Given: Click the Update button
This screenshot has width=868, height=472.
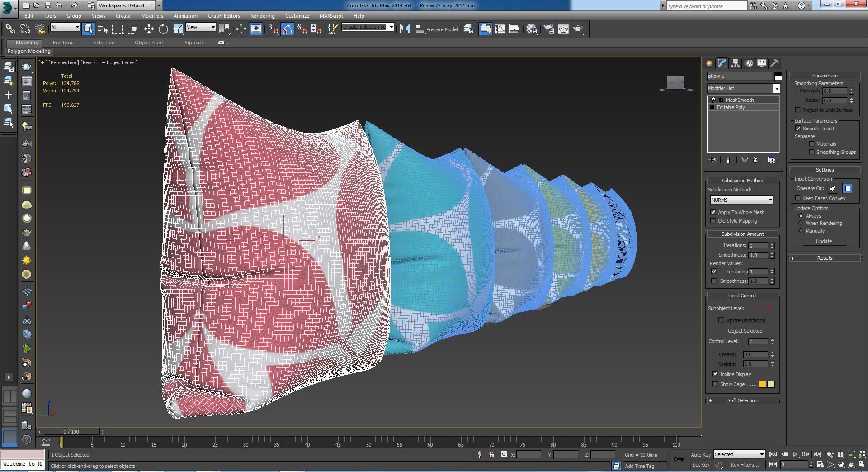Looking at the screenshot, I should [x=824, y=241].
